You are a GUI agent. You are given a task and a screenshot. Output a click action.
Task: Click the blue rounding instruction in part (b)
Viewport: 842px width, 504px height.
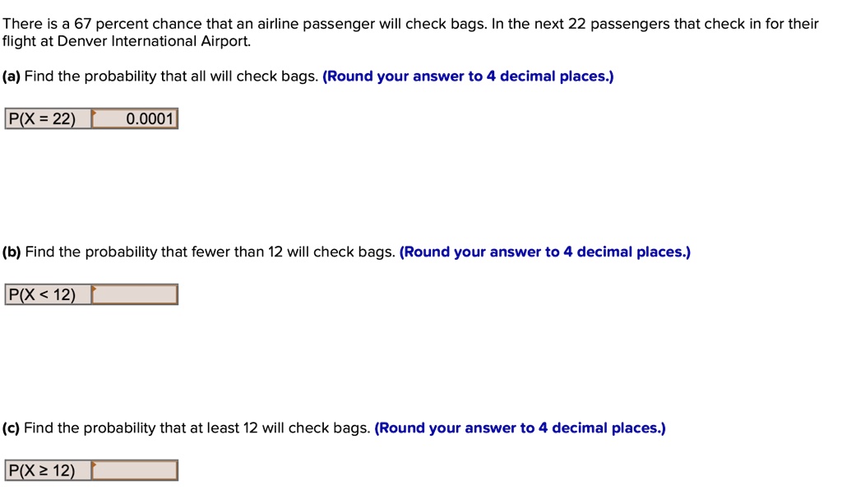[545, 252]
